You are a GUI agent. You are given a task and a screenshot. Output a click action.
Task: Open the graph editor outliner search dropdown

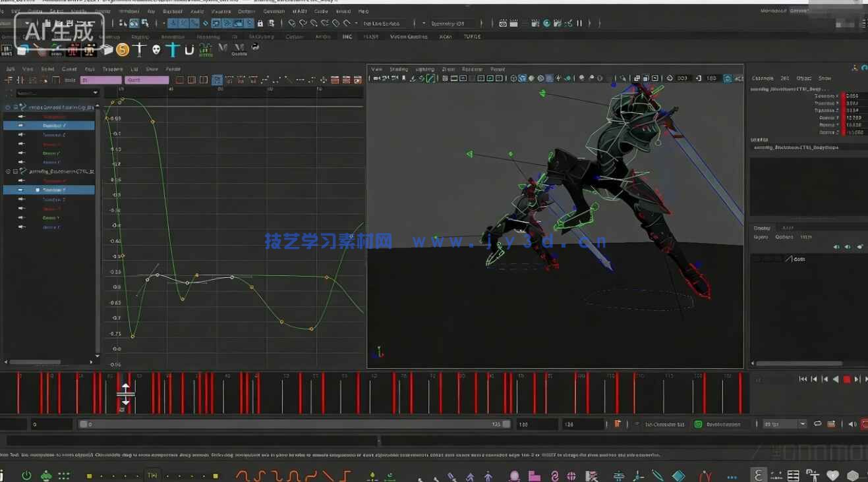[96, 93]
